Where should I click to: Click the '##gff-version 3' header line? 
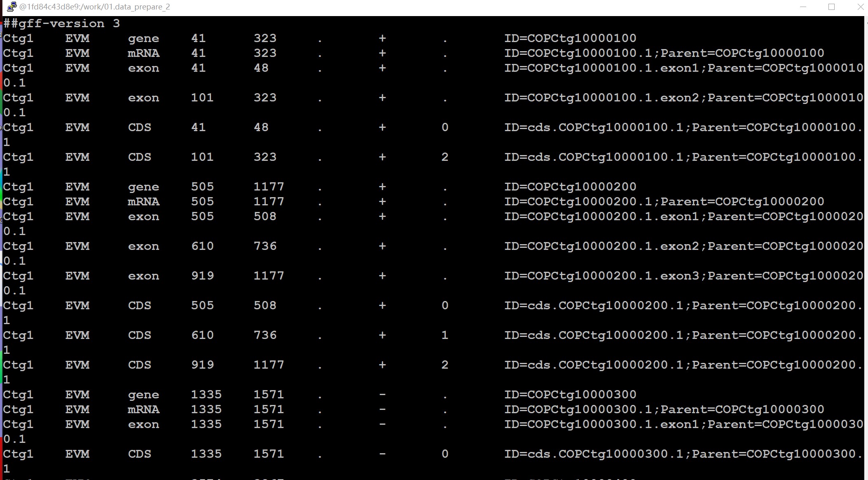(x=62, y=24)
